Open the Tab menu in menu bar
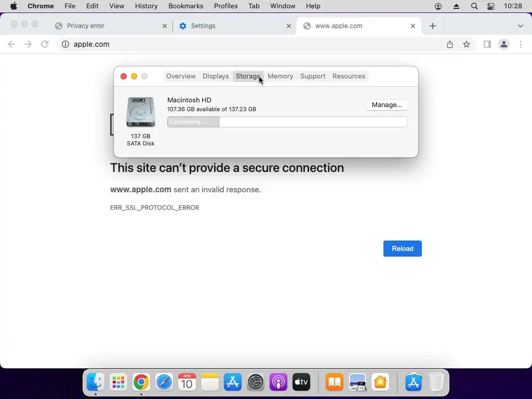 254,6
